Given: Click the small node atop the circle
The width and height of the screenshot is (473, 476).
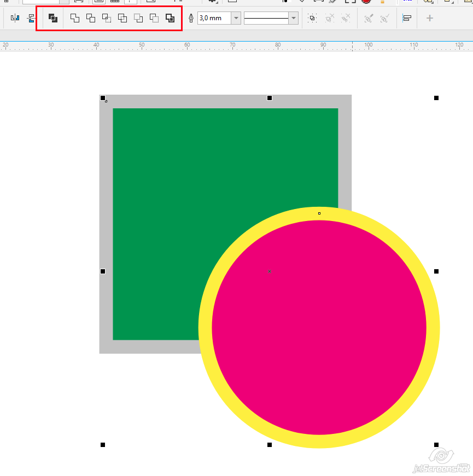Looking at the screenshot, I should (319, 213).
